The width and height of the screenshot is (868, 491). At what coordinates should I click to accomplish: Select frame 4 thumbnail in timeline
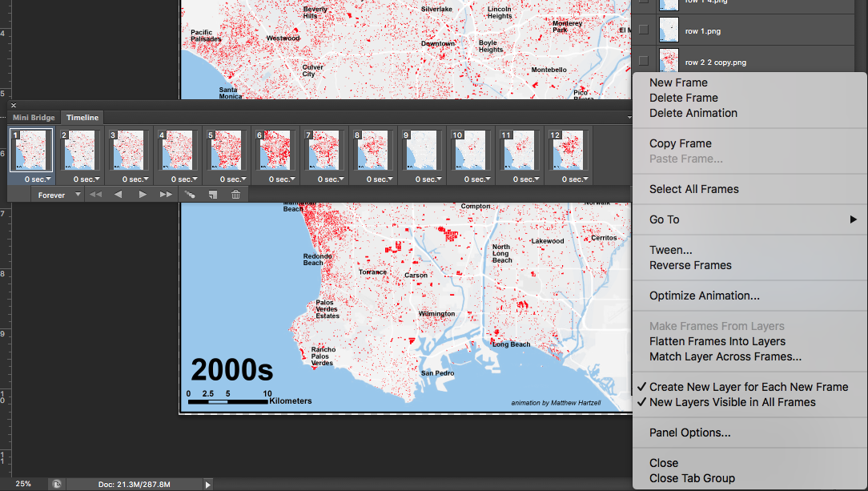[177, 150]
